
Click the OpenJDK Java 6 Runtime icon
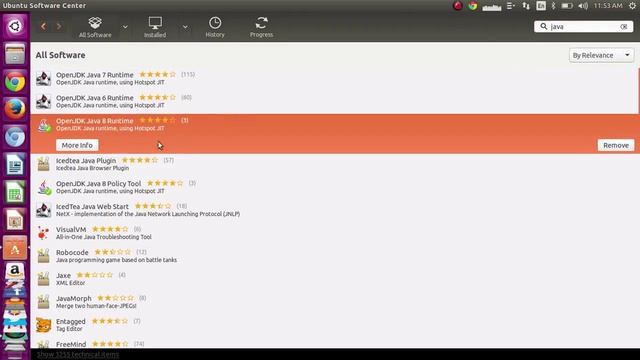44,101
